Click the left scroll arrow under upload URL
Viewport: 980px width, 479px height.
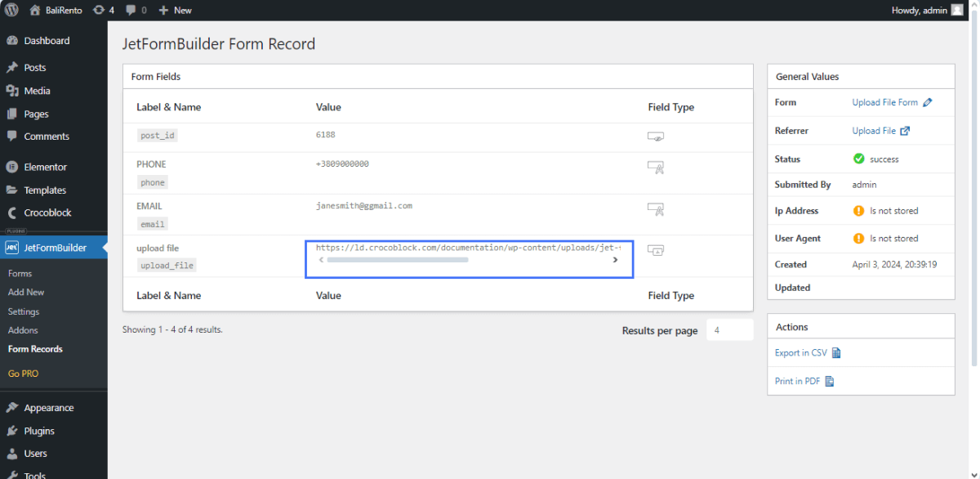321,260
